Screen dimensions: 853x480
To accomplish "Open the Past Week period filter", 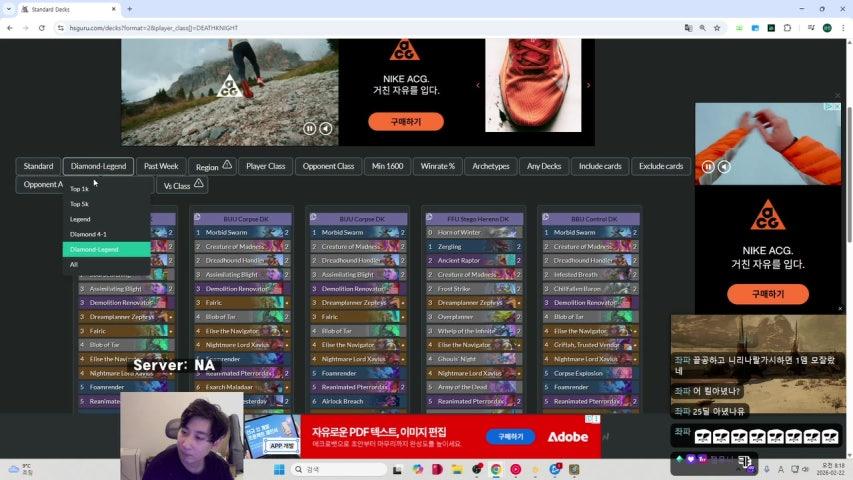I will click(x=161, y=166).
